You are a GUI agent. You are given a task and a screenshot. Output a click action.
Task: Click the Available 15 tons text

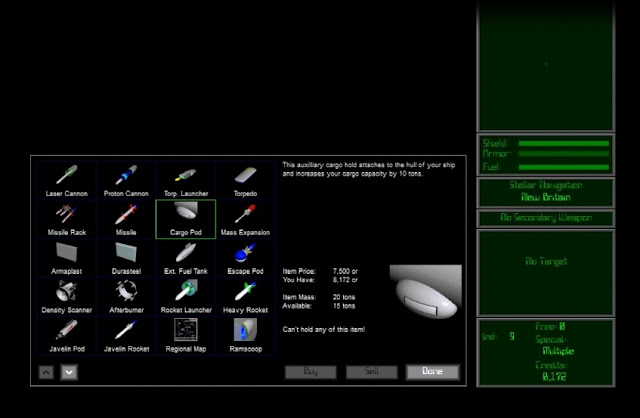click(319, 306)
